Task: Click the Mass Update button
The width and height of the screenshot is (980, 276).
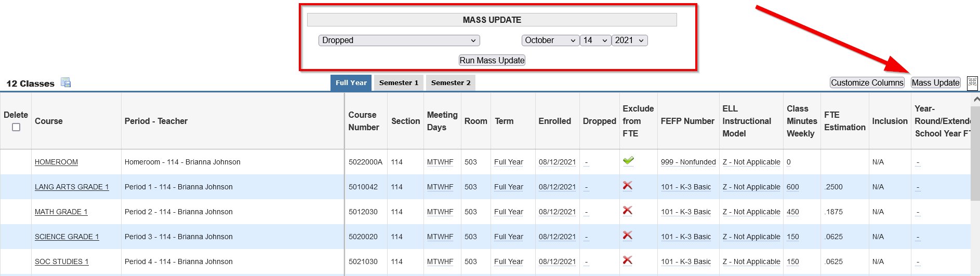Action: point(936,82)
